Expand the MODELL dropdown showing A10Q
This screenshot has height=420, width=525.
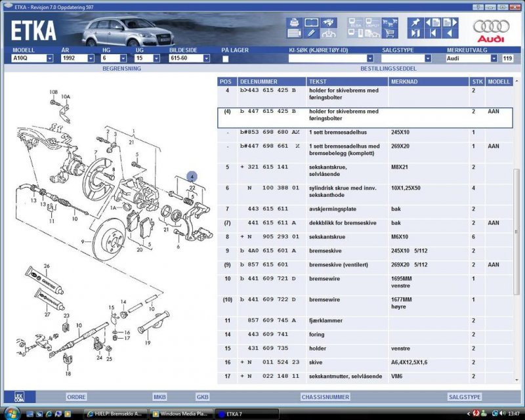50,58
